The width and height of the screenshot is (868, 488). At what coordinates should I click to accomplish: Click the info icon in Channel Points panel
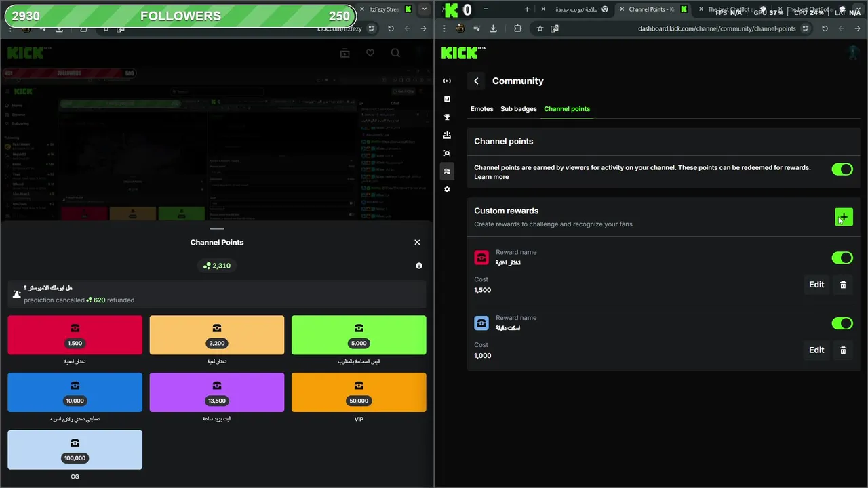click(419, 266)
